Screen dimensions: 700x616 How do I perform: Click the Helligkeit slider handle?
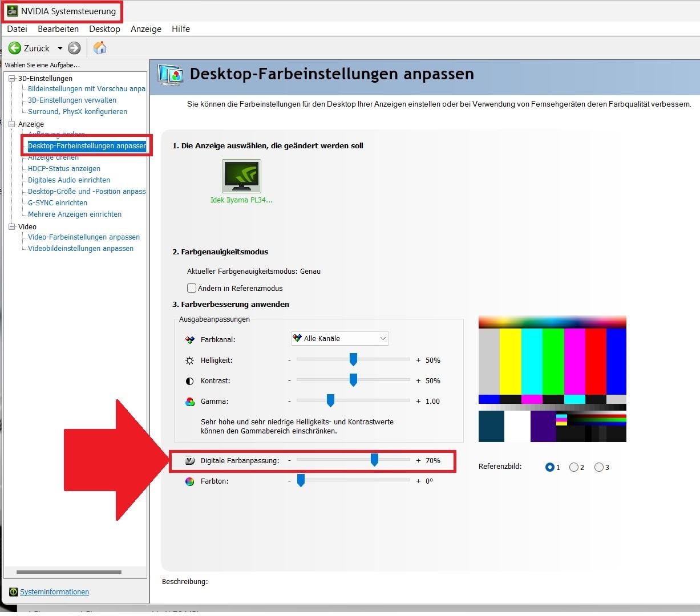tap(353, 359)
